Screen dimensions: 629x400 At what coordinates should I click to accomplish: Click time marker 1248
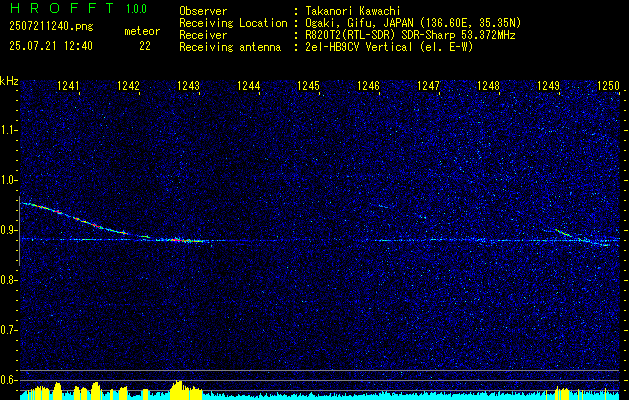click(x=488, y=85)
